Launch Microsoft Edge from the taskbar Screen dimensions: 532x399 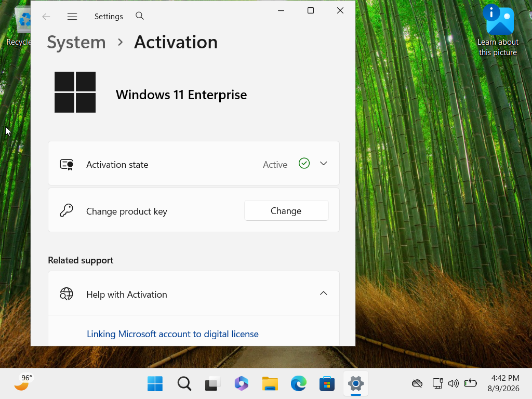pos(299,384)
